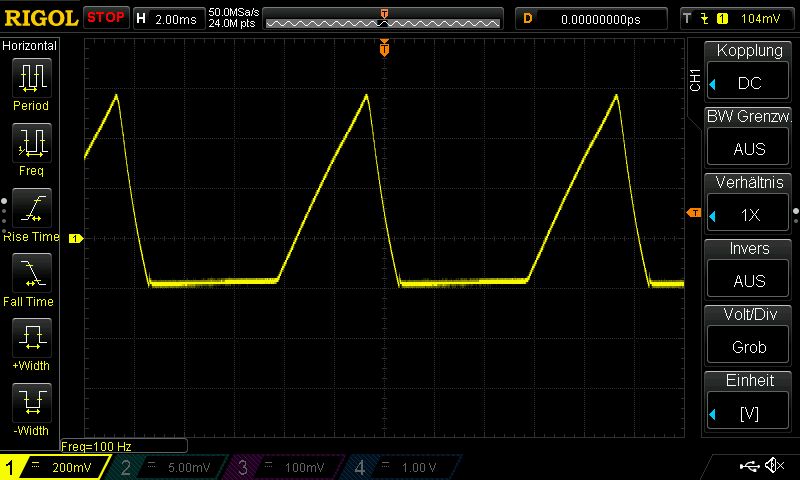
Task: Click the trigger T source indicator
Action: click(687, 19)
